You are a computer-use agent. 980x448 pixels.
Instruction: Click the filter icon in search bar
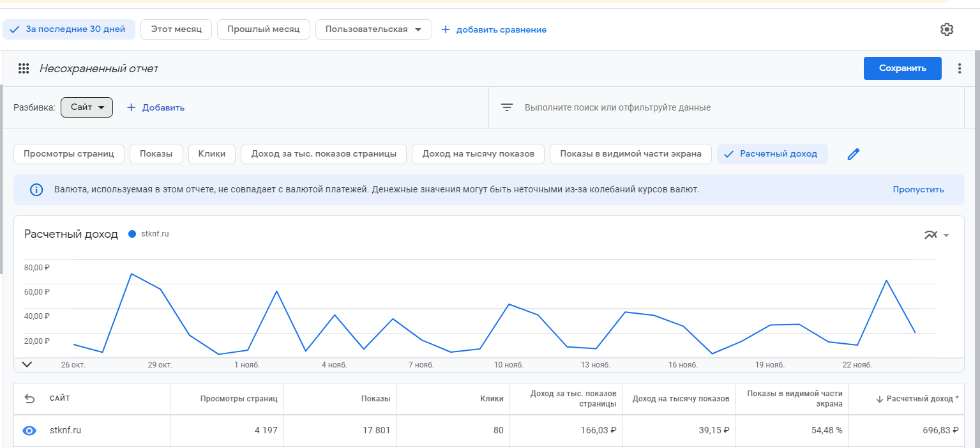[x=507, y=107]
